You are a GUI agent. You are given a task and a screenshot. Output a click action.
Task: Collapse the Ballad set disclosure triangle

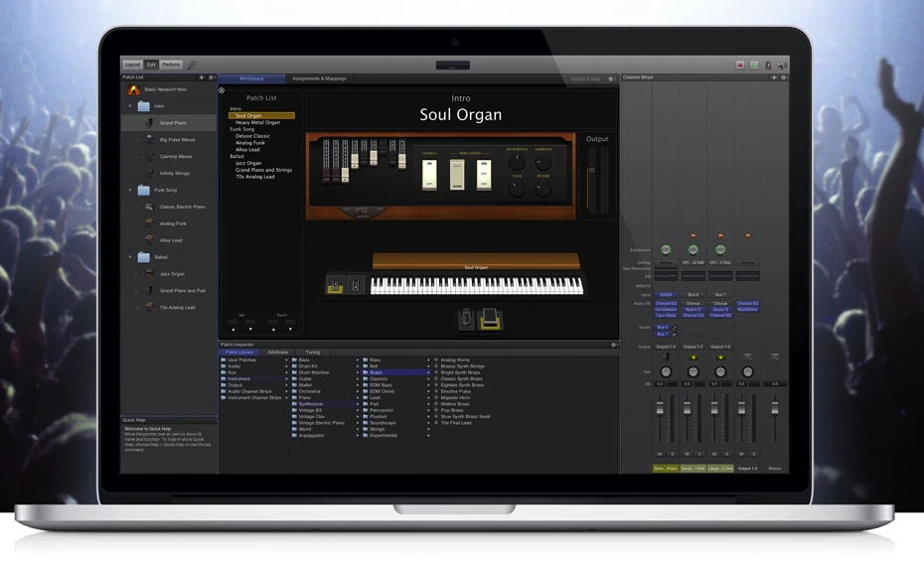click(x=130, y=257)
